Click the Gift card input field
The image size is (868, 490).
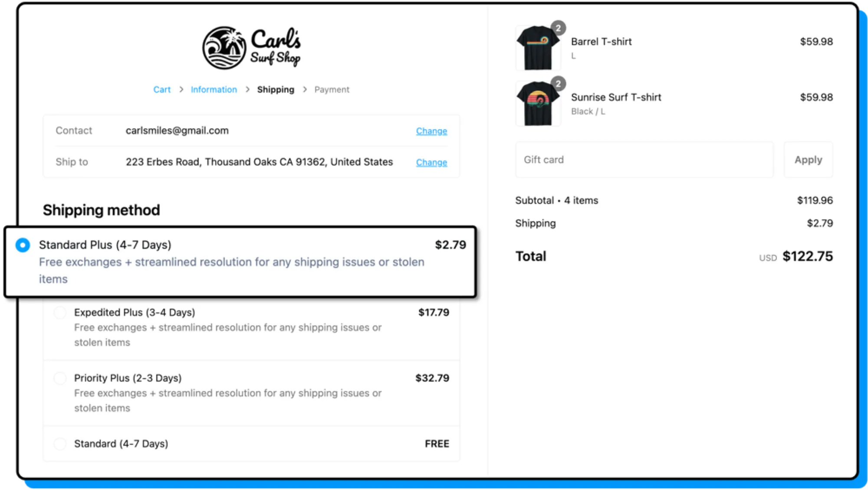(x=644, y=160)
